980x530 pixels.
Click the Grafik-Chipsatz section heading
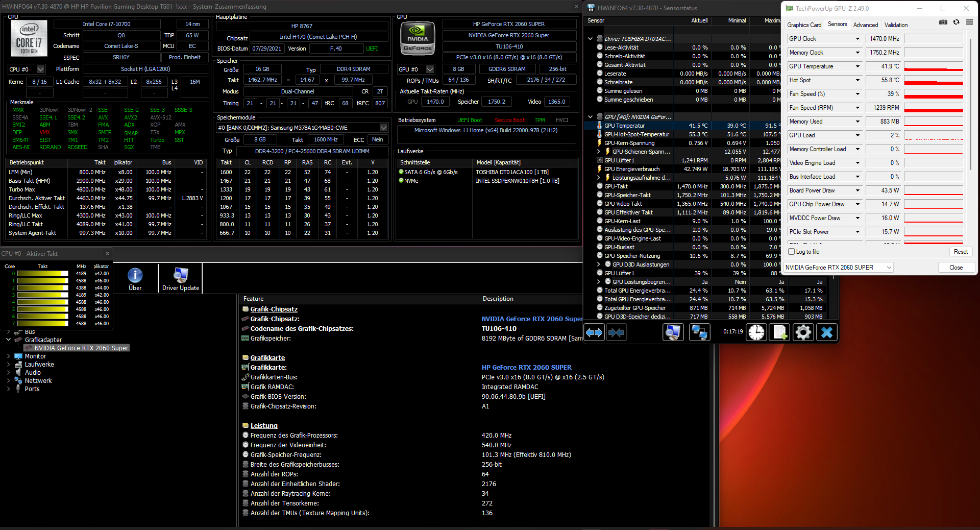(x=274, y=309)
